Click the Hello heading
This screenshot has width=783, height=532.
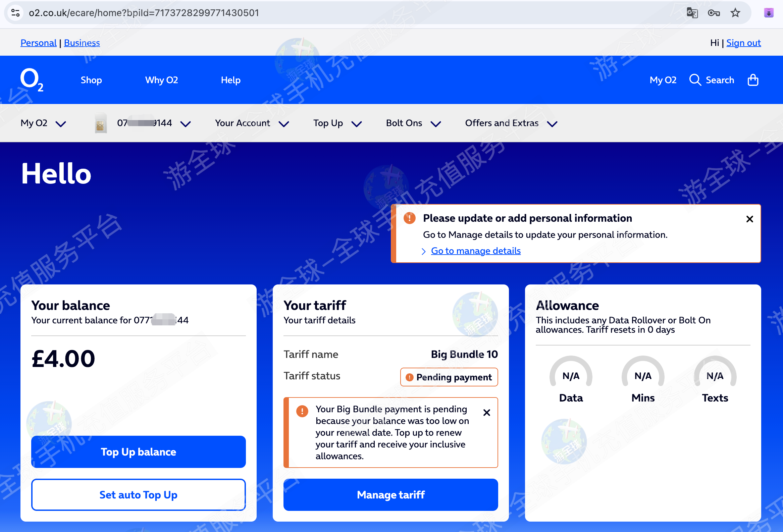(x=56, y=173)
